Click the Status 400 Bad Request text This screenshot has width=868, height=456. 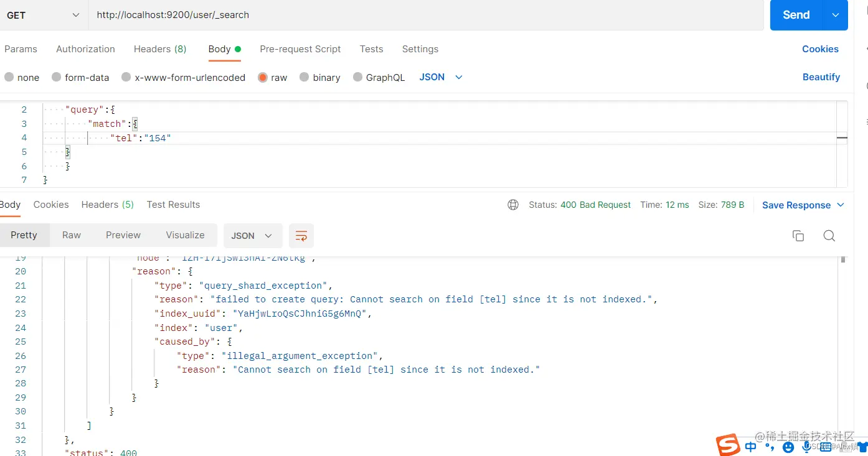pos(580,205)
